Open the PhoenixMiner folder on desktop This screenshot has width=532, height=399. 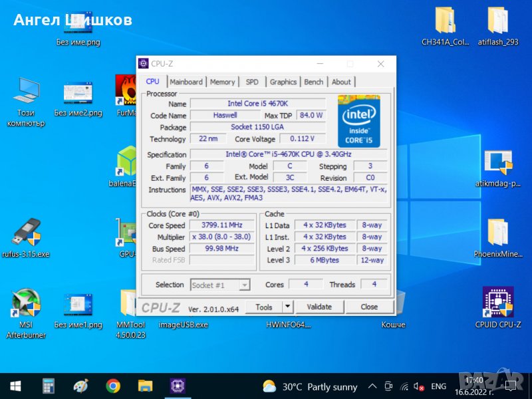coord(498,233)
